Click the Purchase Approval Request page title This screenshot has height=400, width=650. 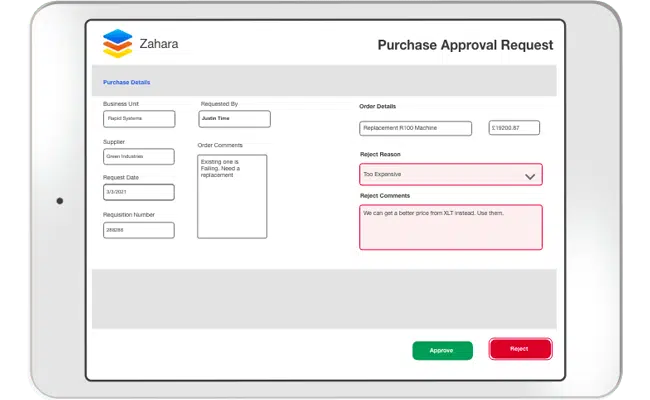464,45
